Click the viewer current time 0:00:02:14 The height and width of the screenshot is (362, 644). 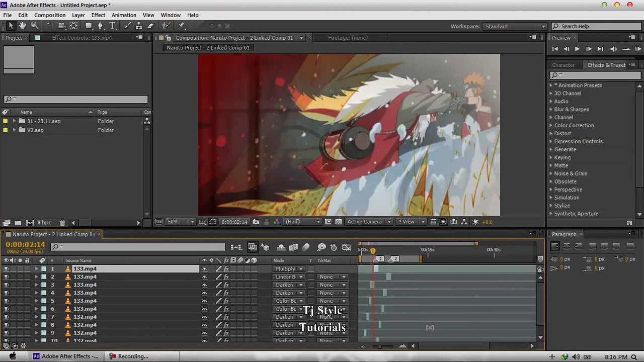click(234, 222)
